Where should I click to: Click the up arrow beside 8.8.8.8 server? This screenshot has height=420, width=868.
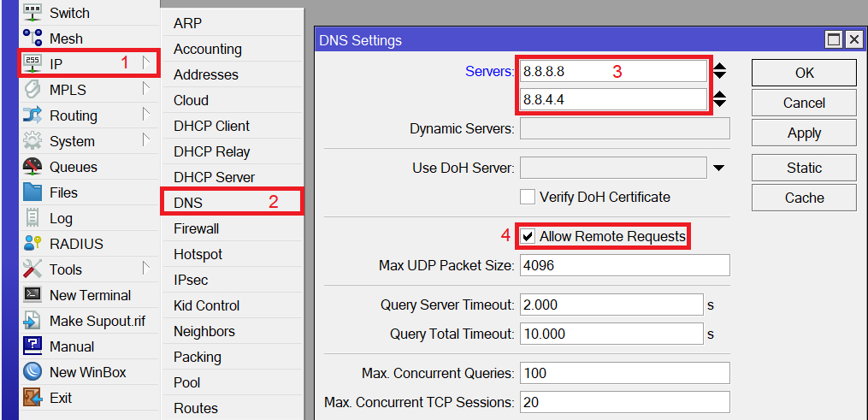(x=719, y=67)
